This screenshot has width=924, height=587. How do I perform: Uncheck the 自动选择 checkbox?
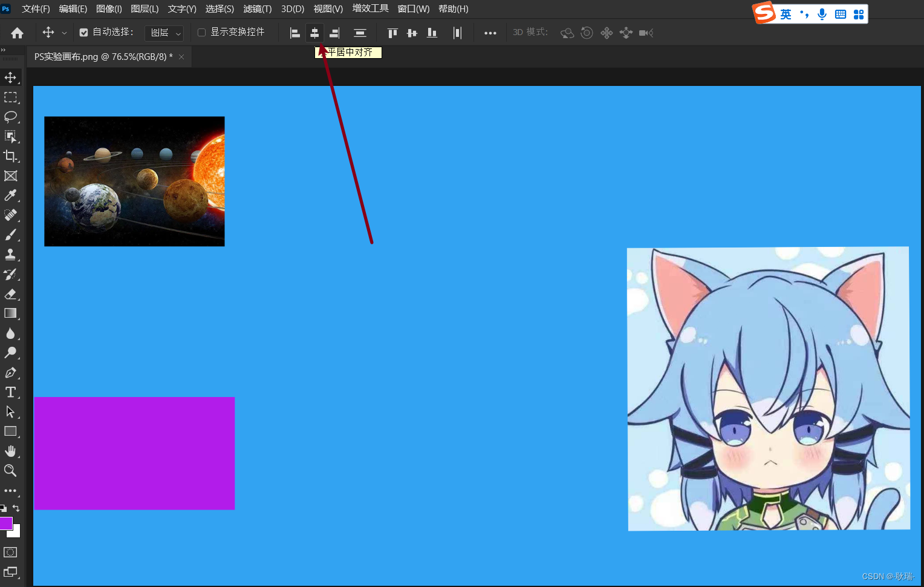(84, 33)
